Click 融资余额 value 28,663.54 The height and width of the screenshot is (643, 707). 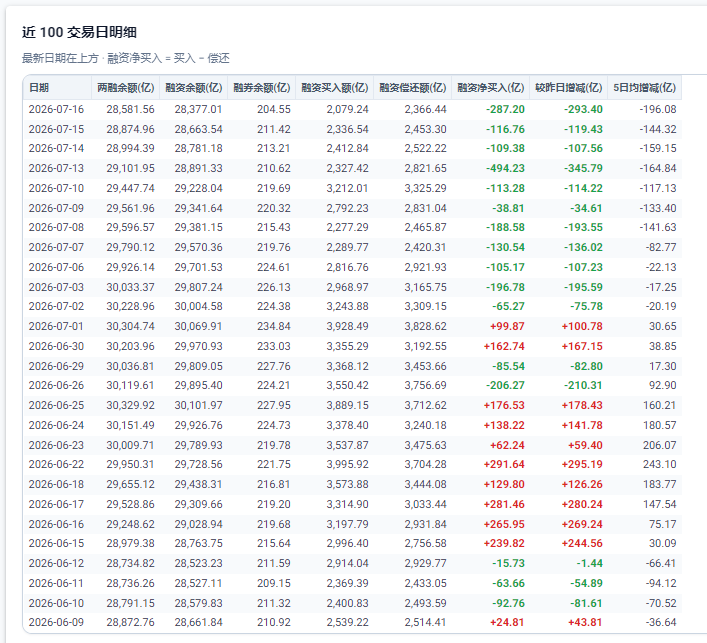point(198,129)
